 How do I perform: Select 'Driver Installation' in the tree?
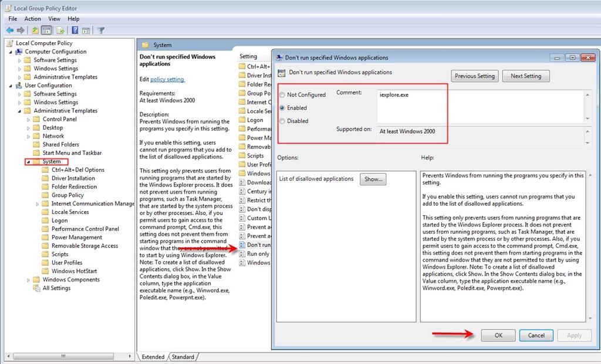(73, 178)
